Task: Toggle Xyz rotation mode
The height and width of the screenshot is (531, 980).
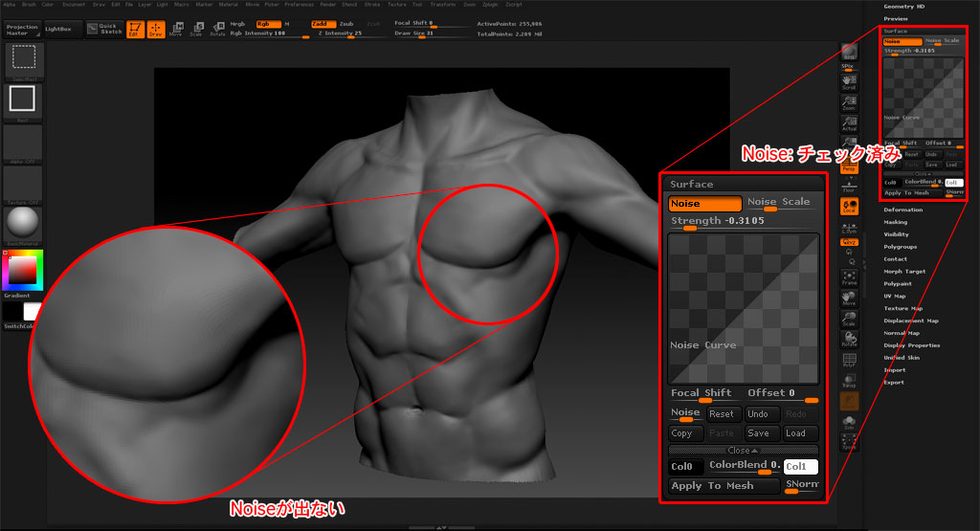Action: pos(849,242)
